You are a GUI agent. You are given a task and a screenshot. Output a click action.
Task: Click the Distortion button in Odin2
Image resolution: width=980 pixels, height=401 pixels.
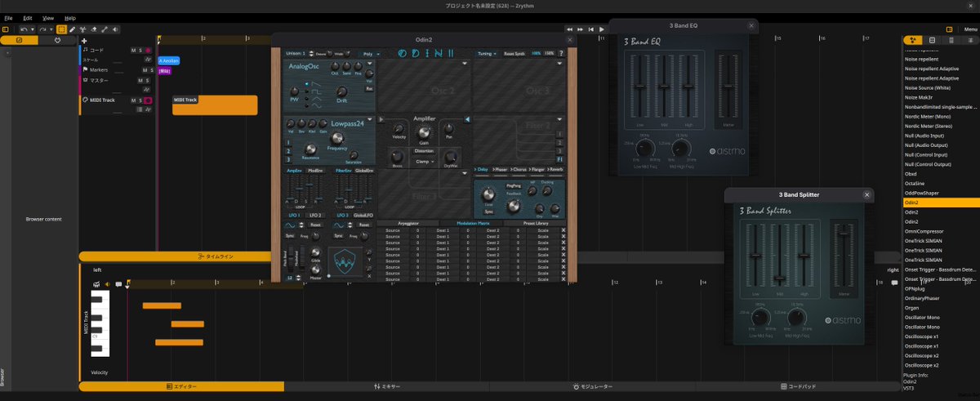424,151
